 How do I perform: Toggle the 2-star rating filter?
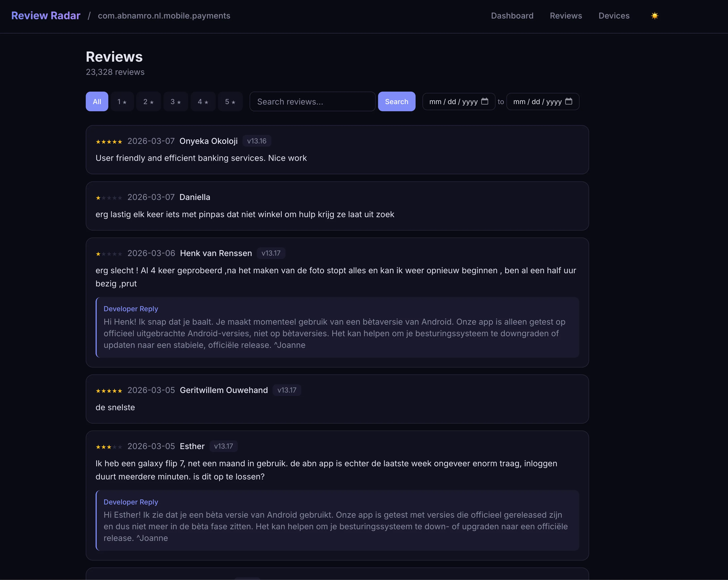pyautogui.click(x=149, y=101)
